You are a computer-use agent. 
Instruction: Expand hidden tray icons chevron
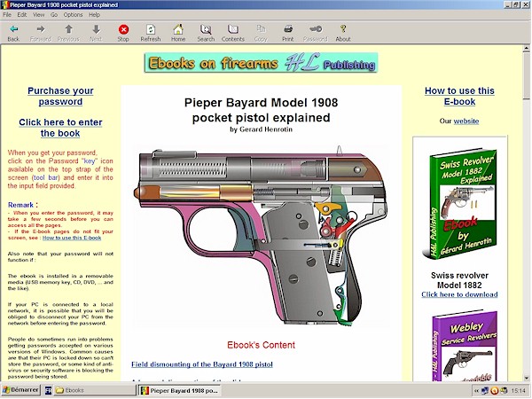coord(476,391)
